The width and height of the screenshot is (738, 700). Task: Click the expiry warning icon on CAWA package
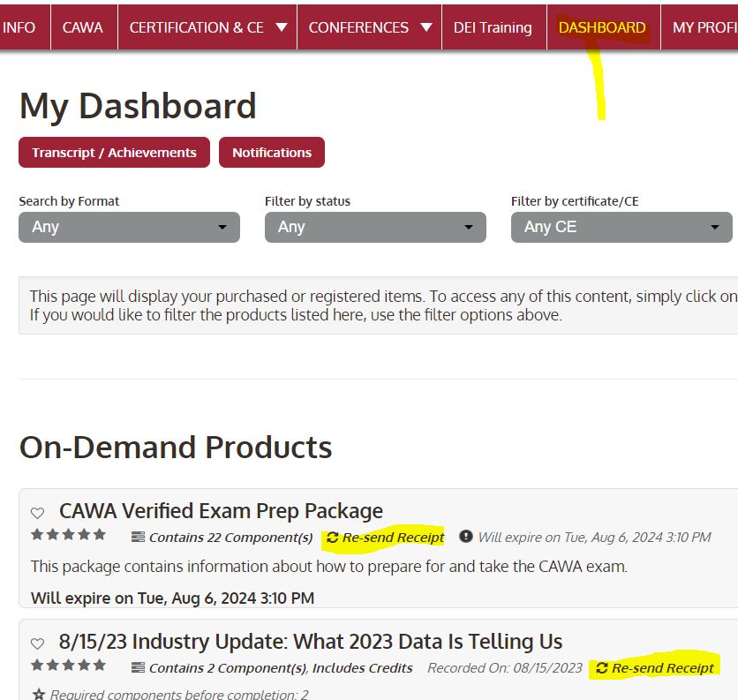pyautogui.click(x=465, y=536)
